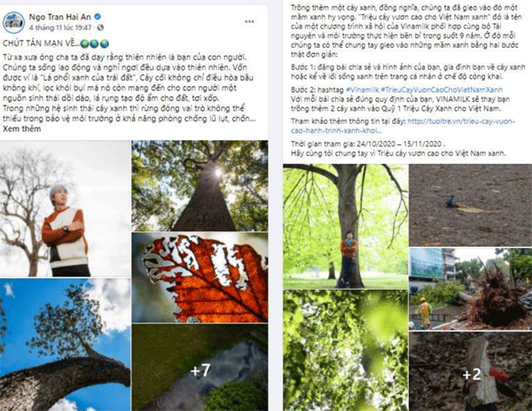Show the +7 more photos overlay
The image size is (532, 411).
coord(199,368)
